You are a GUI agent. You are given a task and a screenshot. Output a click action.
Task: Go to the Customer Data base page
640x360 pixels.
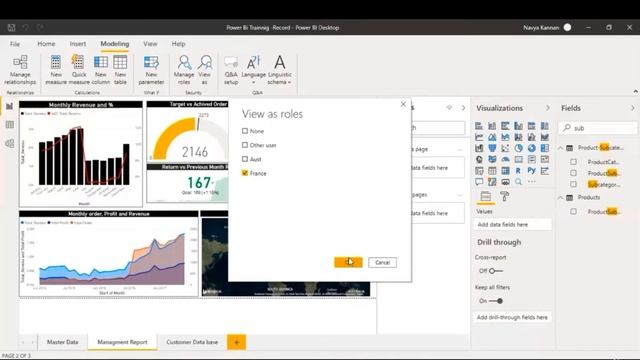(x=192, y=342)
